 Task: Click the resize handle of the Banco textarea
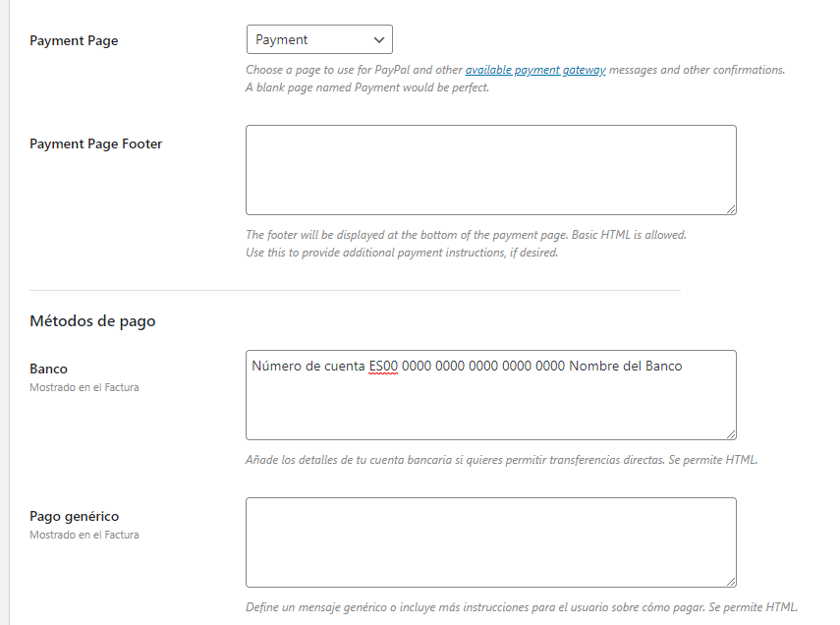[x=731, y=434]
